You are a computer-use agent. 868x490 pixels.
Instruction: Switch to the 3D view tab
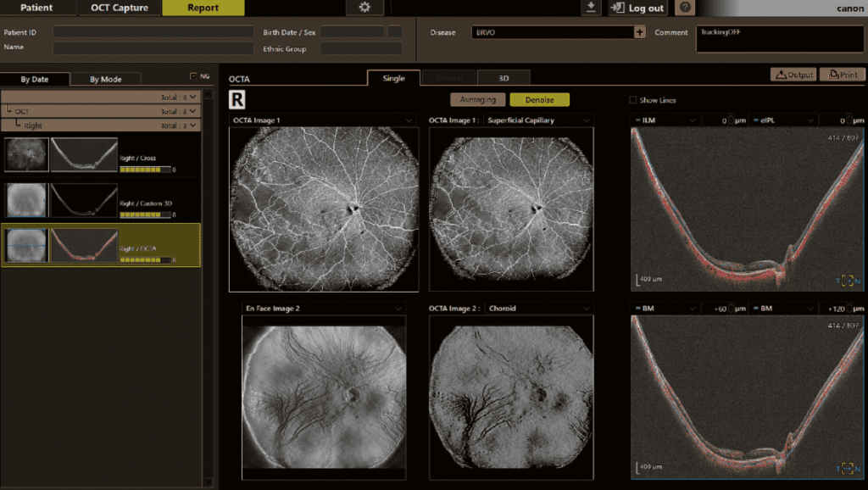[x=503, y=78]
